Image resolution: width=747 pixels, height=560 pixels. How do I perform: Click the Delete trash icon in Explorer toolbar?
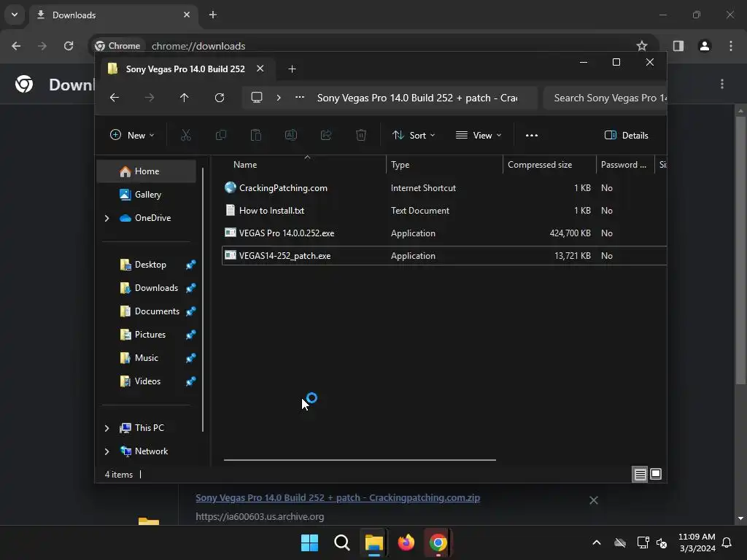[361, 135]
